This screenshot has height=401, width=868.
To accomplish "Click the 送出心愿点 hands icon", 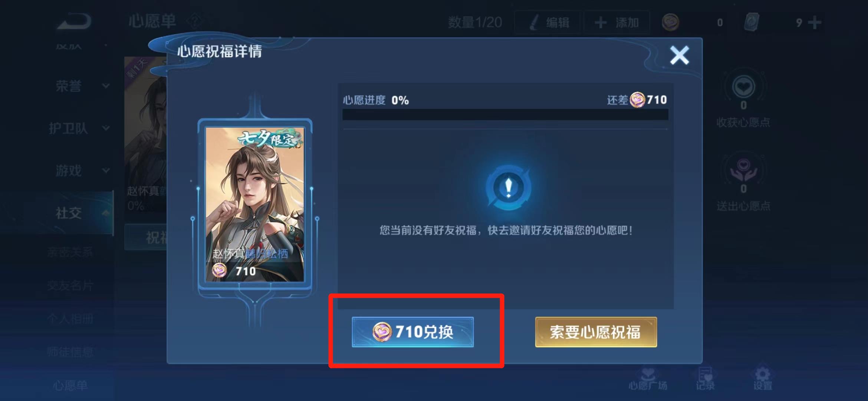I will point(743,170).
